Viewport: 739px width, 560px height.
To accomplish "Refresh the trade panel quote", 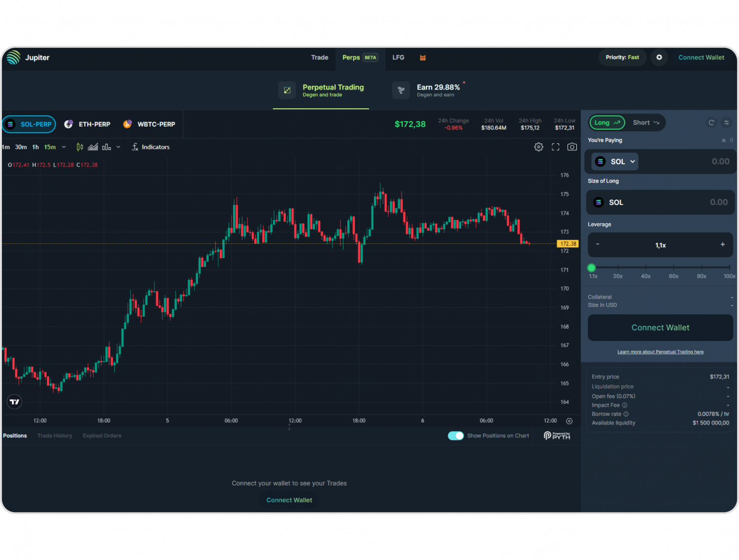I will (711, 123).
